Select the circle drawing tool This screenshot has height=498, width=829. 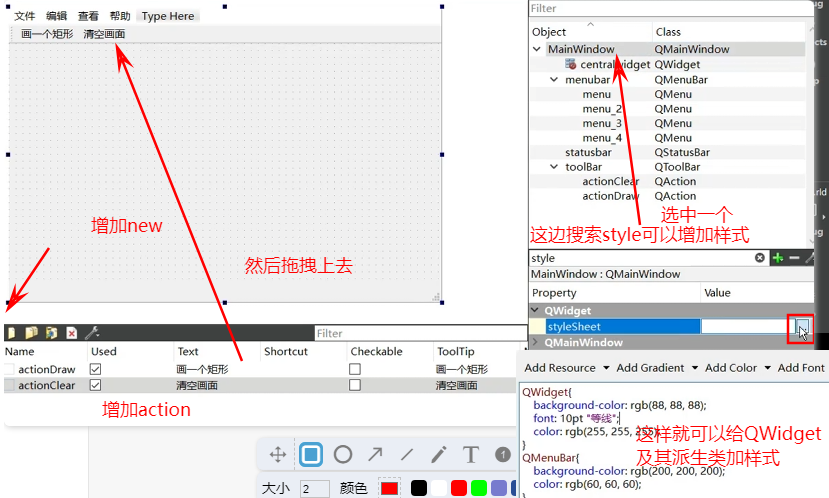[343, 455]
